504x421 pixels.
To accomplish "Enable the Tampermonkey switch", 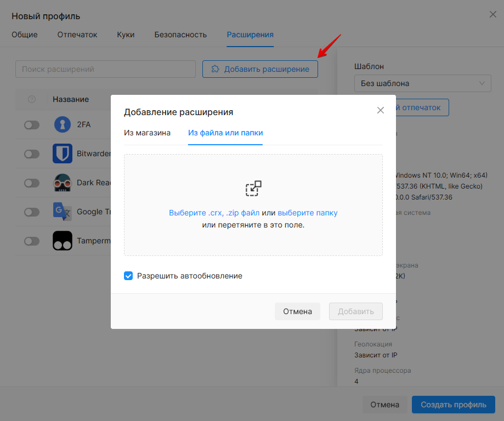I will (32, 241).
